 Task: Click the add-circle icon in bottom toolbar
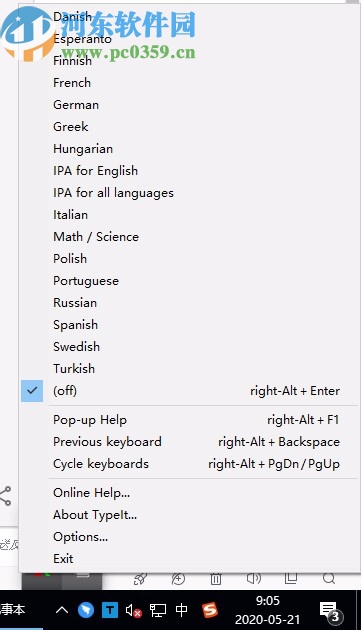click(178, 579)
